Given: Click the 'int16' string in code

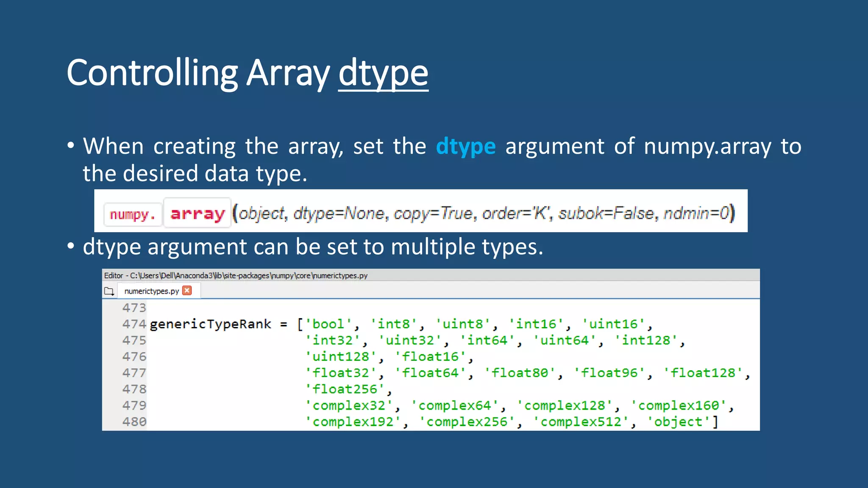Looking at the screenshot, I should pos(536,324).
